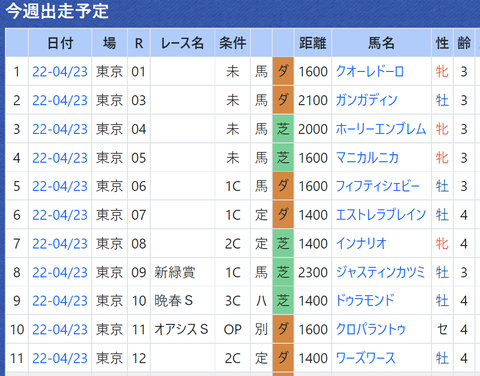Click 別 weight type in クロパラントゥ row
This screenshot has height=376, width=480.
261,330
